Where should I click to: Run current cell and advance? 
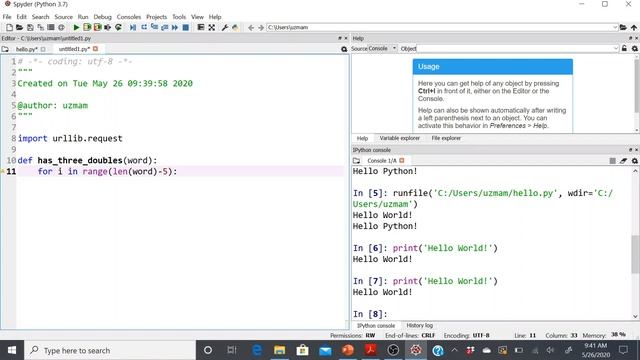(x=97, y=27)
